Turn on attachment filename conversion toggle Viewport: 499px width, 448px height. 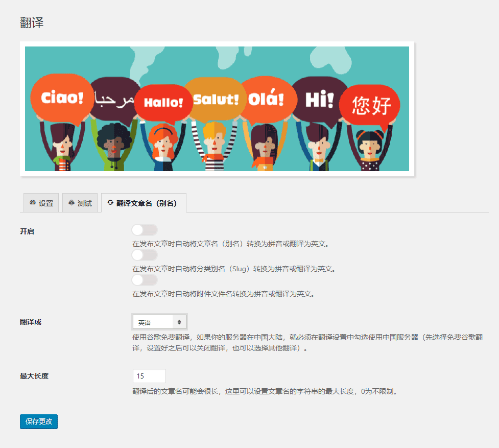point(145,280)
